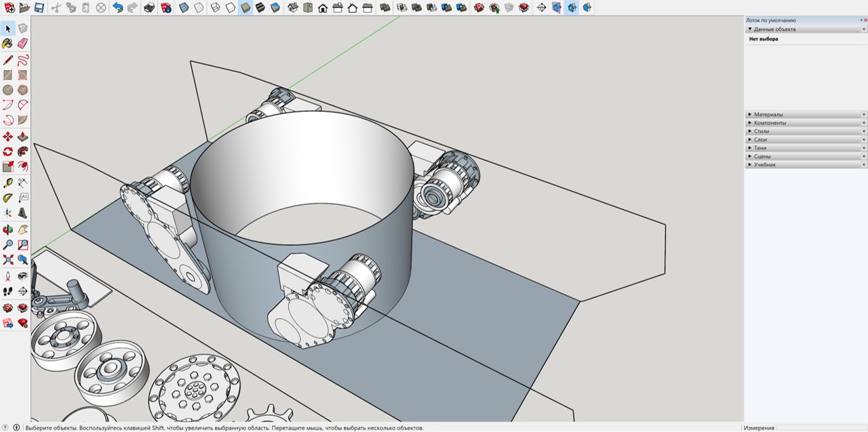Open the Тени panel section
The height and width of the screenshot is (432, 868).
(760, 148)
